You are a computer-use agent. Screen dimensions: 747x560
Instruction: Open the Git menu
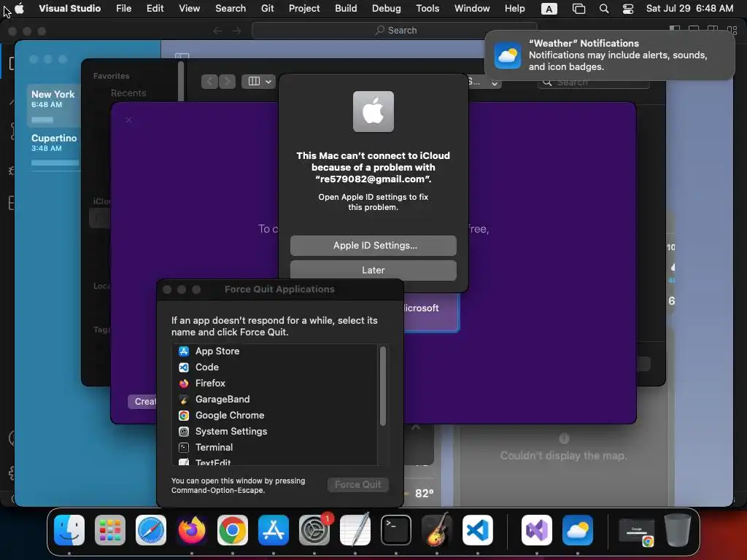(267, 9)
